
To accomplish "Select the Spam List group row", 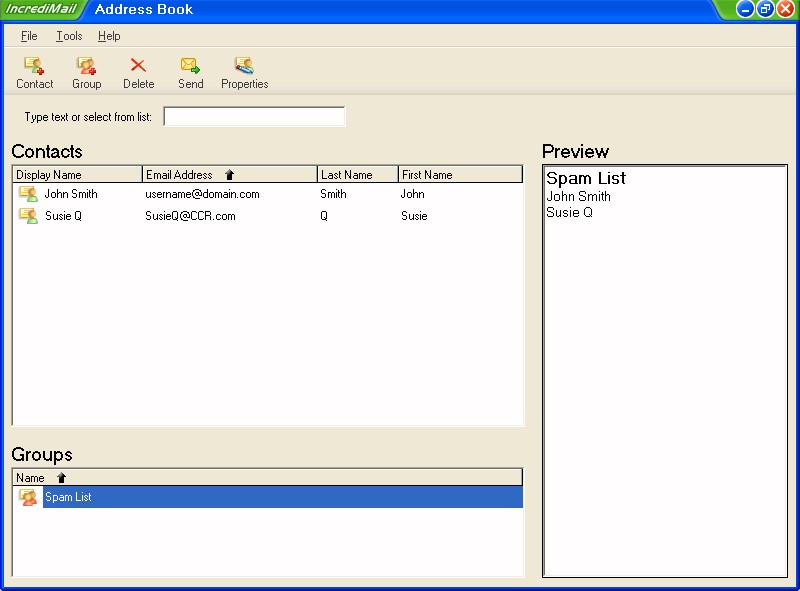I will point(280,497).
